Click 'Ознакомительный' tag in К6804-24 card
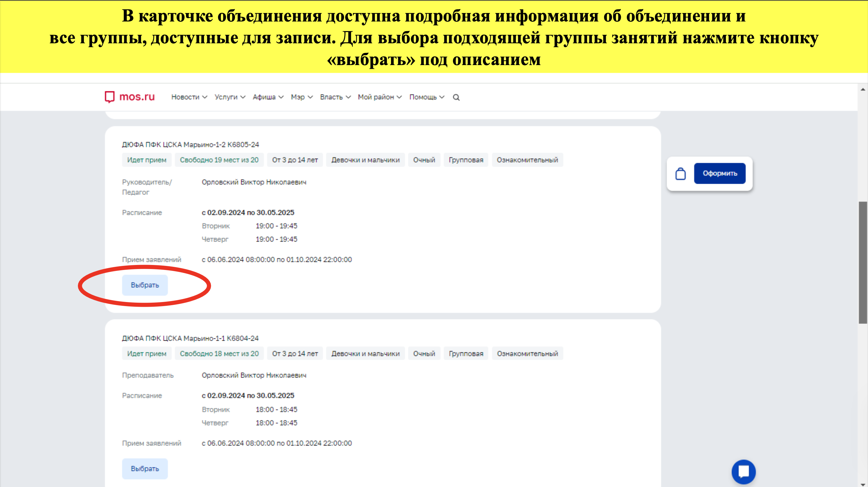868x487 pixels. coord(527,354)
